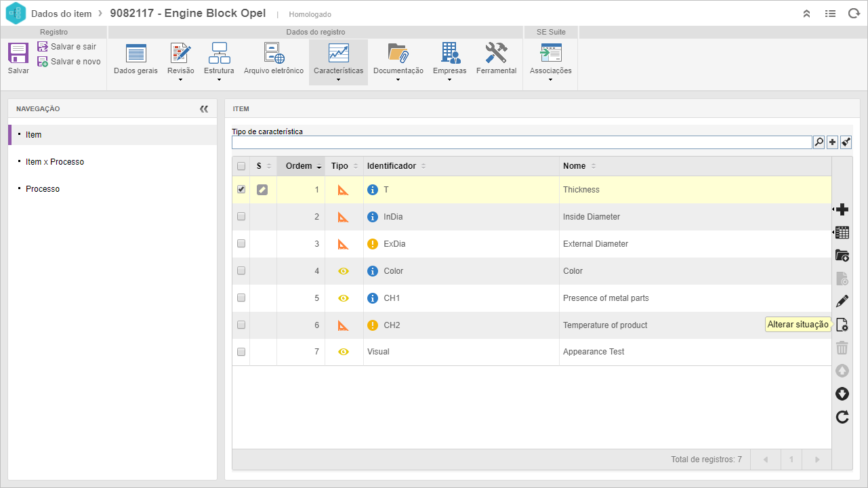Check the Appearance Test row checkbox

[x=241, y=352]
